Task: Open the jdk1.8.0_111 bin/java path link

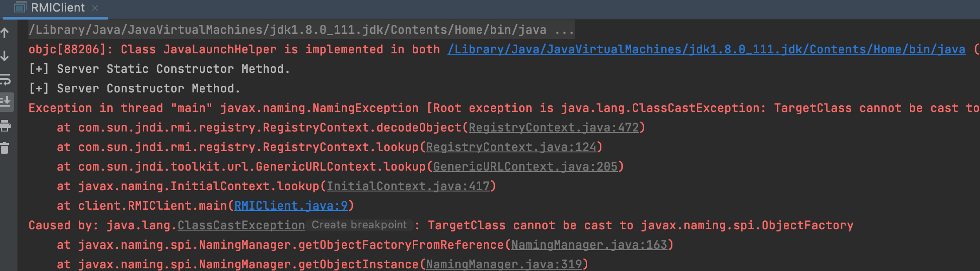Action: click(x=706, y=49)
